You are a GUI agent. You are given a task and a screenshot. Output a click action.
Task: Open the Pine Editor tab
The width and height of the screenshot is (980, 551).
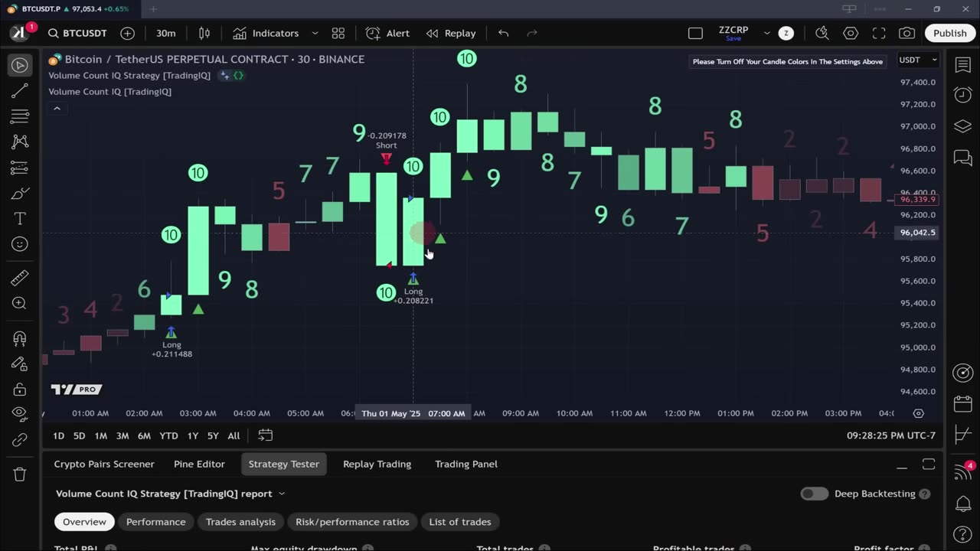199,464
